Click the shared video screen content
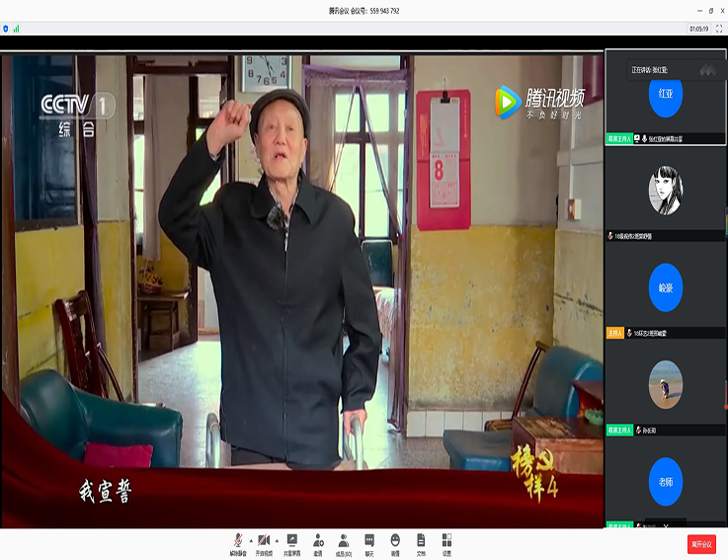The width and height of the screenshot is (728, 560). point(302,291)
